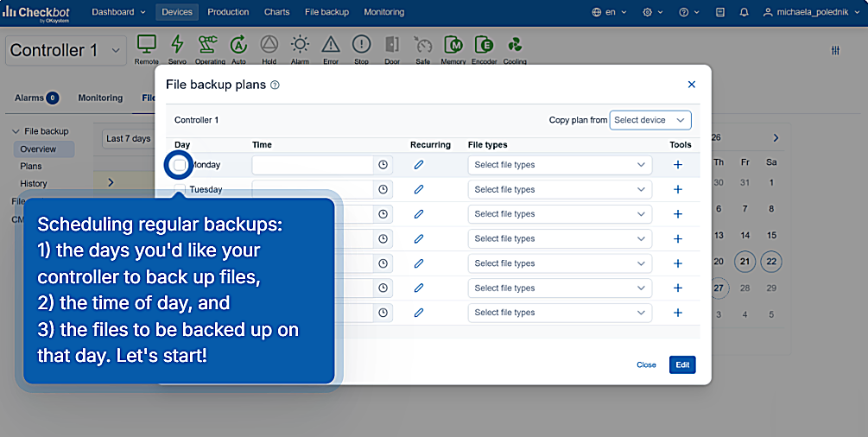Click the Monday time input field

tap(313, 165)
